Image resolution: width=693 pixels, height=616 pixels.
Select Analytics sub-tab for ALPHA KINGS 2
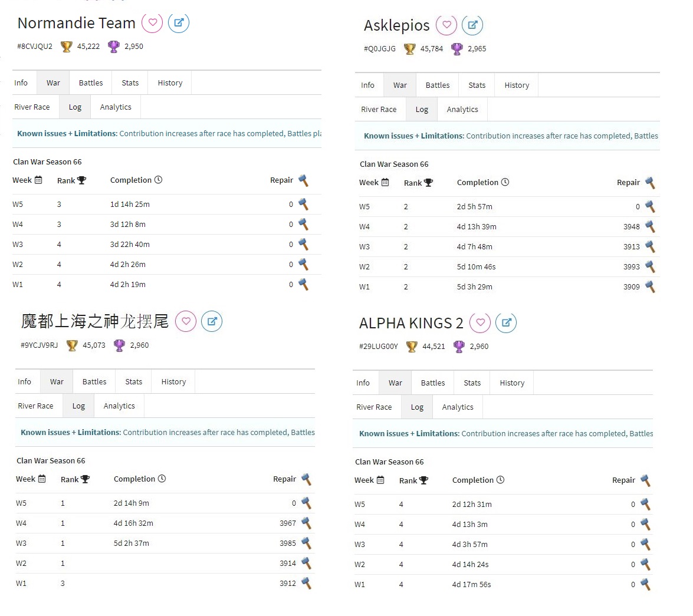point(458,407)
